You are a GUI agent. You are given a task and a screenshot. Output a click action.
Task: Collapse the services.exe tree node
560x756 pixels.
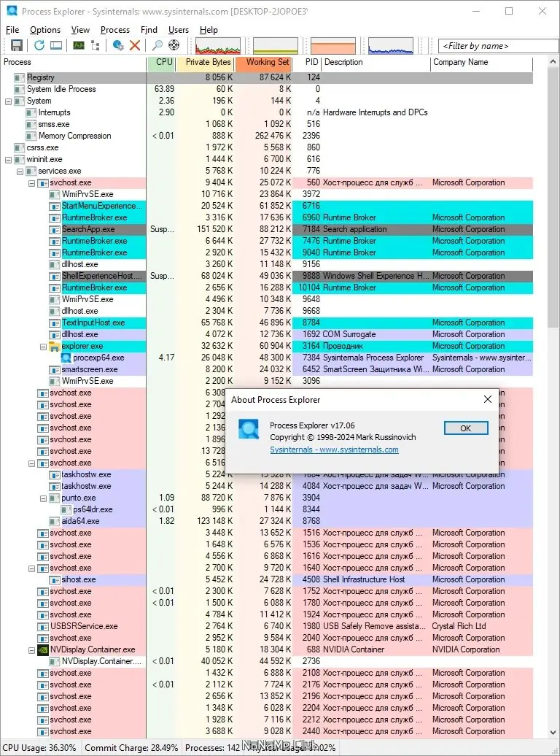click(x=20, y=171)
